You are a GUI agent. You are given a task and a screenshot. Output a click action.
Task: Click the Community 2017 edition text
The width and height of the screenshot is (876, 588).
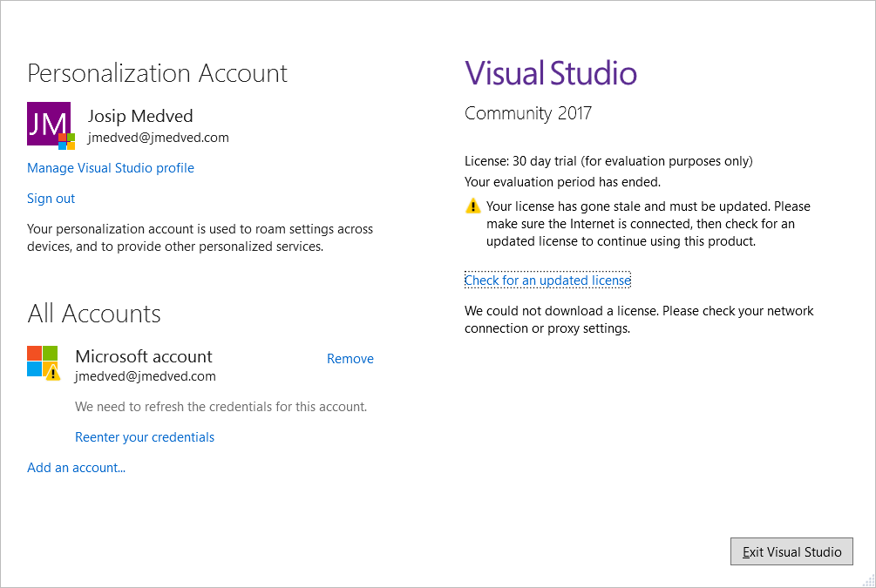pyautogui.click(x=527, y=113)
